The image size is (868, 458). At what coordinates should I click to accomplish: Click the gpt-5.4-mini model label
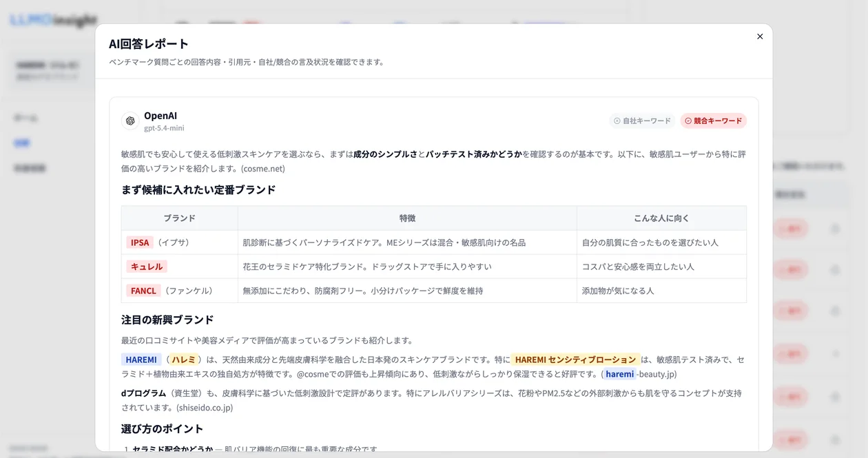click(164, 128)
